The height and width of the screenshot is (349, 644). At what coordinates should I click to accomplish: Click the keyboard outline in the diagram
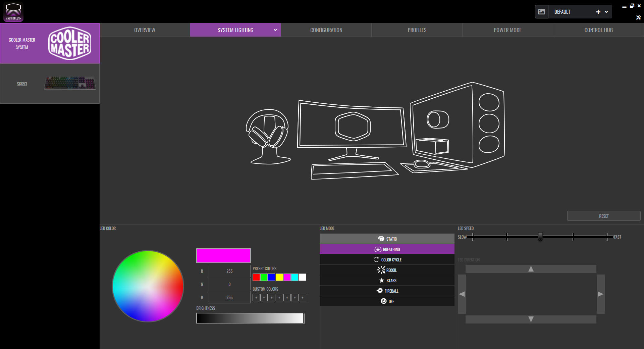pos(354,170)
